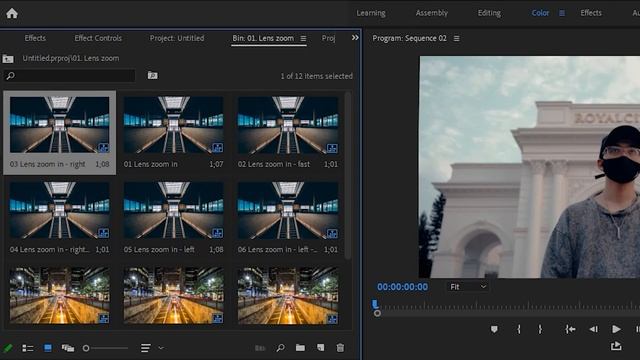This screenshot has width=640, height=360.
Task: Select the 06 Lens zoom in - left thumbnail
Action: click(288, 210)
